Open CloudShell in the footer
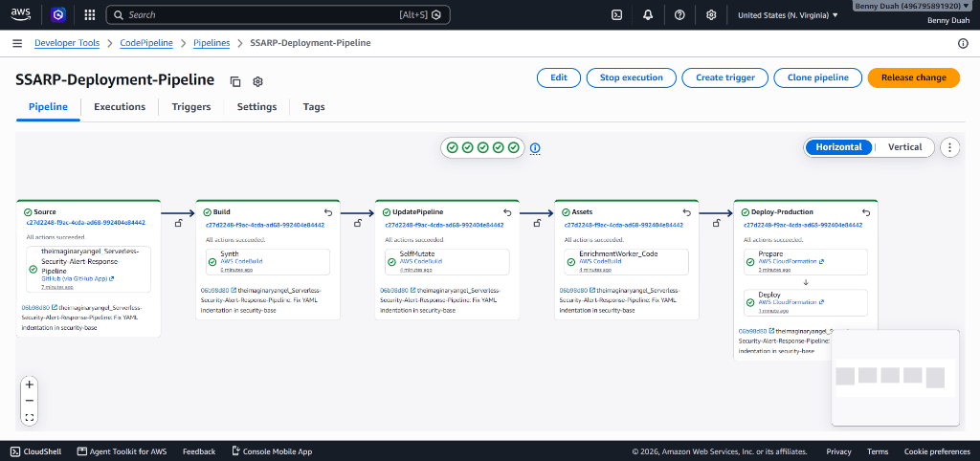The height and width of the screenshot is (461, 980). click(36, 451)
